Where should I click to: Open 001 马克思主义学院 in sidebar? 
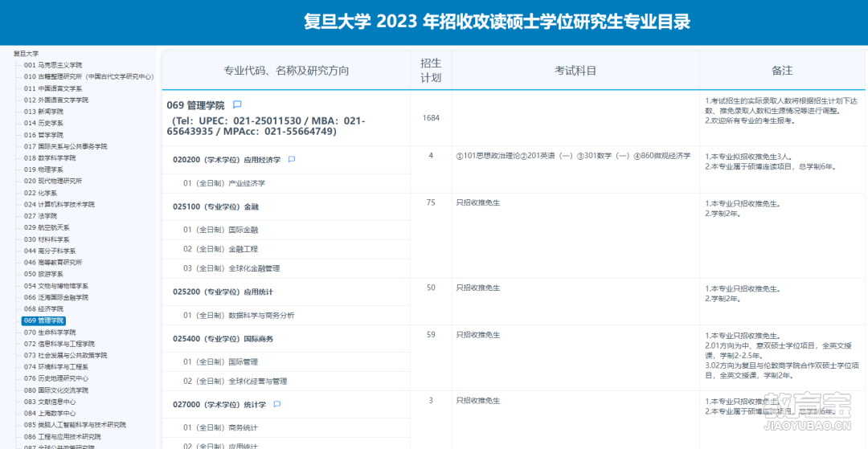point(53,65)
